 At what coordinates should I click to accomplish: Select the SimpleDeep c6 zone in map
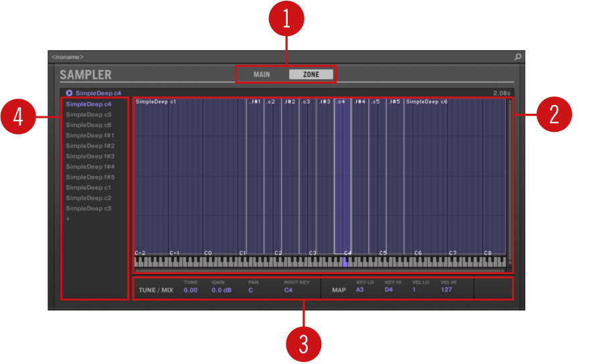455,174
